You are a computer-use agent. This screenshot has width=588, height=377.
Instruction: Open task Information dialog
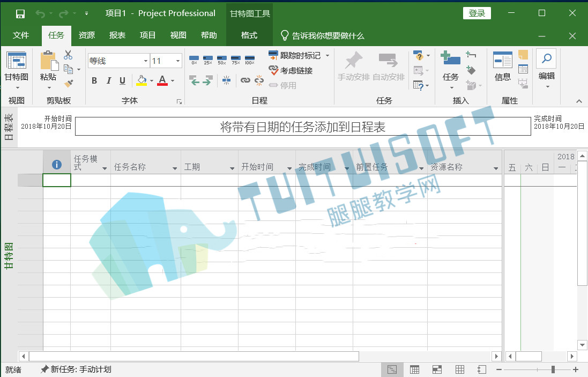pyautogui.click(x=502, y=67)
